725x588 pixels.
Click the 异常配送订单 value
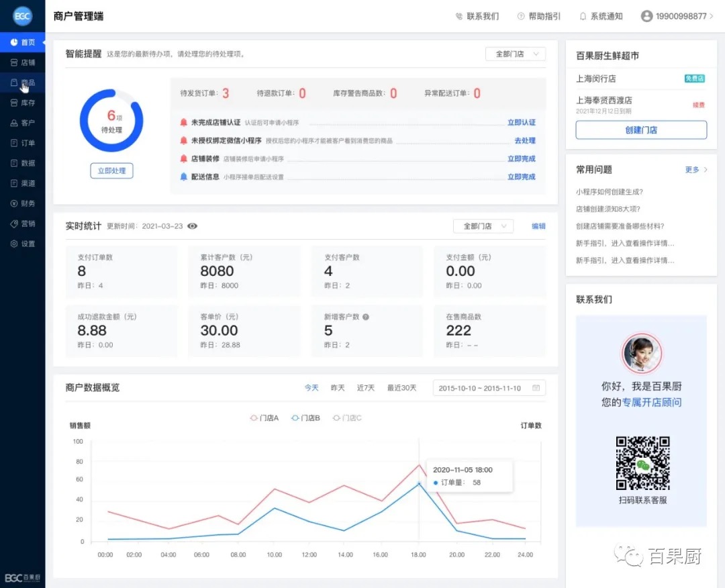tap(477, 93)
